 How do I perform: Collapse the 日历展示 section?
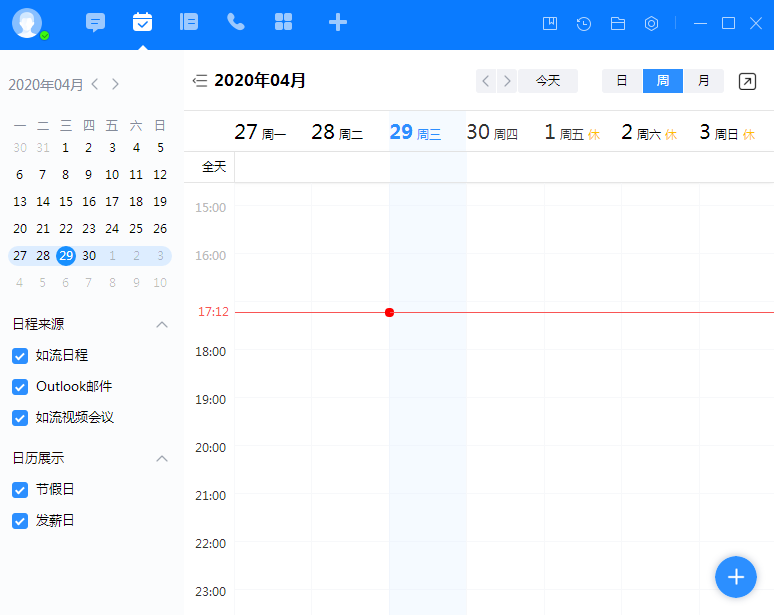(x=162, y=459)
